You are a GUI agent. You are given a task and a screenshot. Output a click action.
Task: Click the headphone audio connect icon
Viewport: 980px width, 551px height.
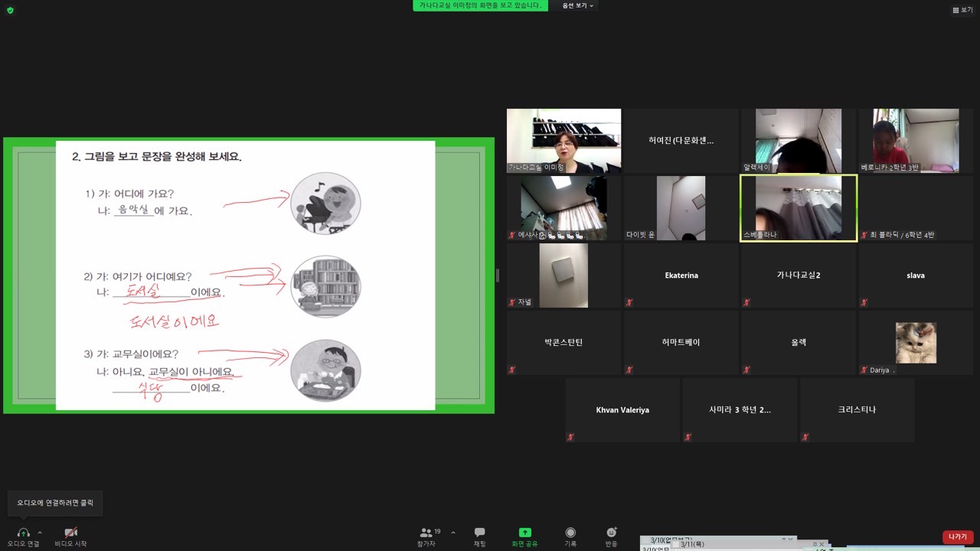point(23,533)
